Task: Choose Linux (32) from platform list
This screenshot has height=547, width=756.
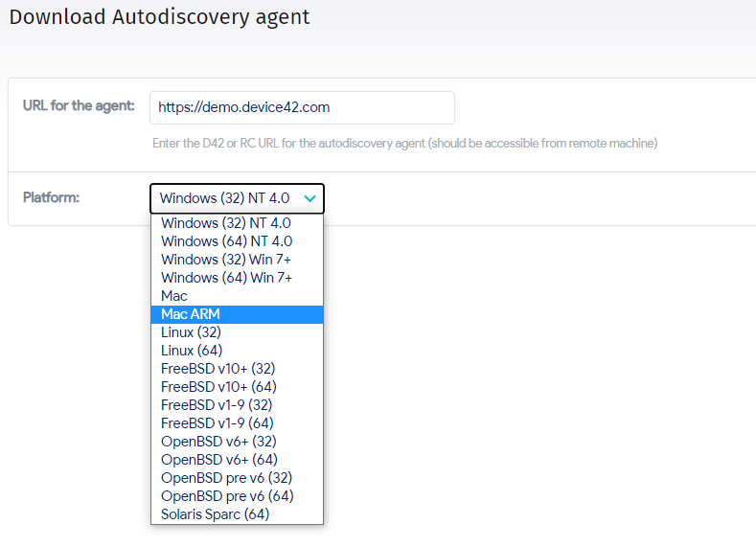Action: [x=237, y=332]
